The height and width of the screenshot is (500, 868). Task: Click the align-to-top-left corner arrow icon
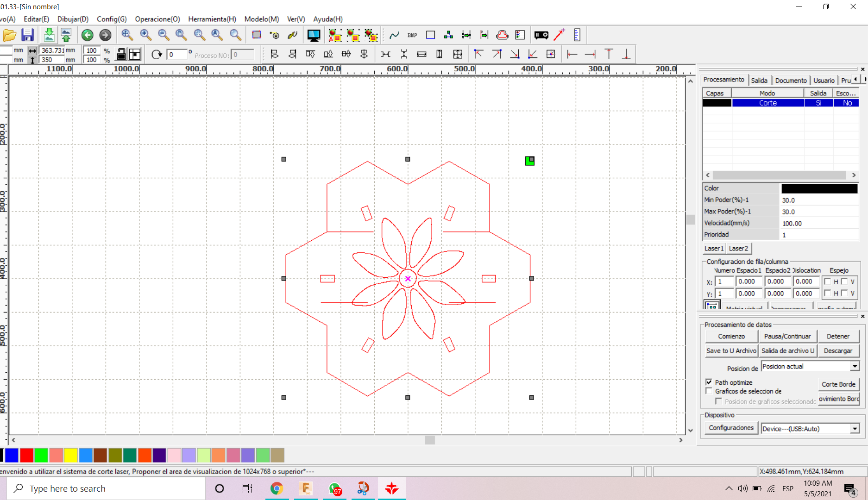tap(478, 54)
